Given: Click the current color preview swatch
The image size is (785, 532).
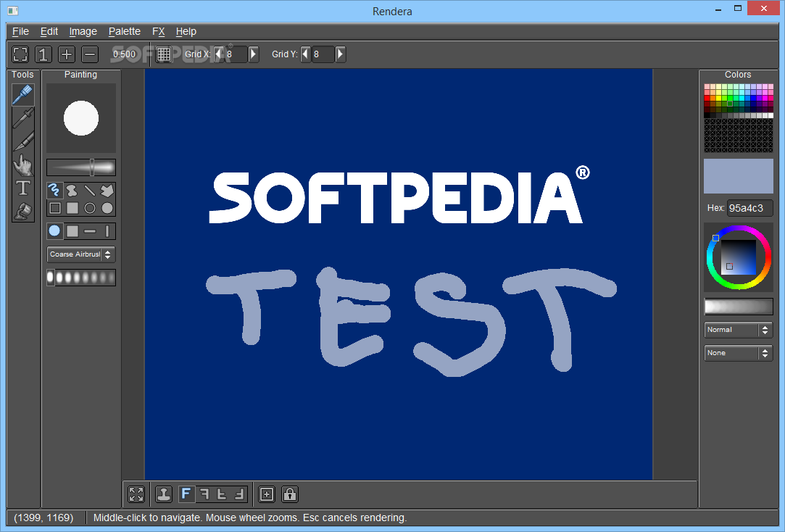Looking at the screenshot, I should click(739, 176).
